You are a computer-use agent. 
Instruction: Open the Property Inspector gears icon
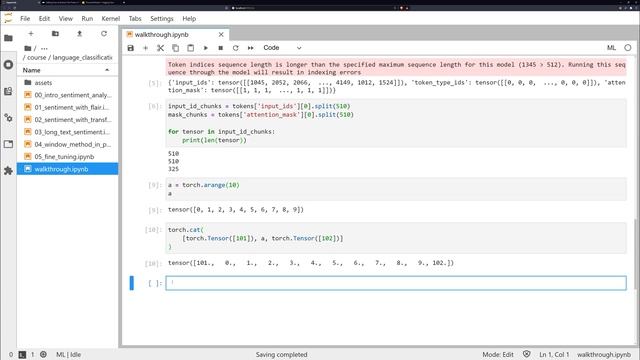8,118
